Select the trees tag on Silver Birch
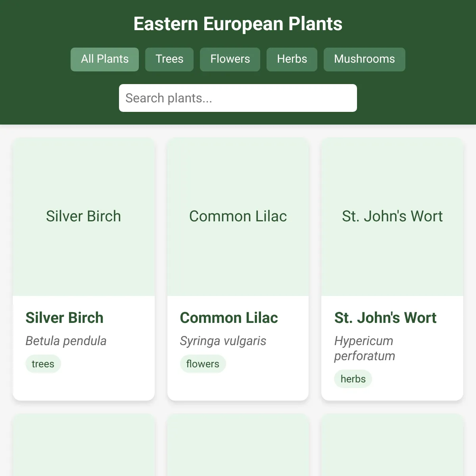 43,364
